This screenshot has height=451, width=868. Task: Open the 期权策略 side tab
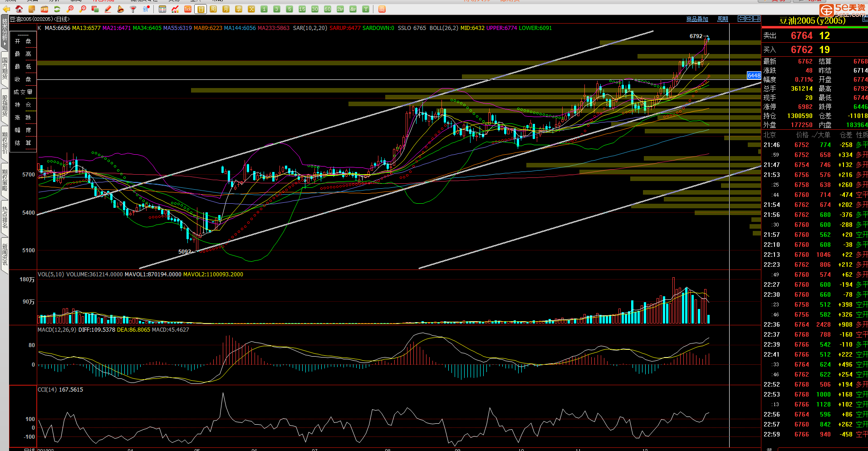5,181
